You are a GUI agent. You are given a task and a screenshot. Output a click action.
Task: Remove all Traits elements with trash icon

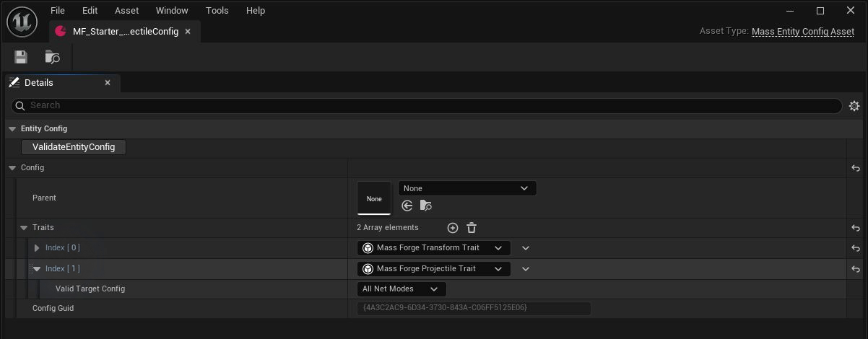click(x=472, y=228)
